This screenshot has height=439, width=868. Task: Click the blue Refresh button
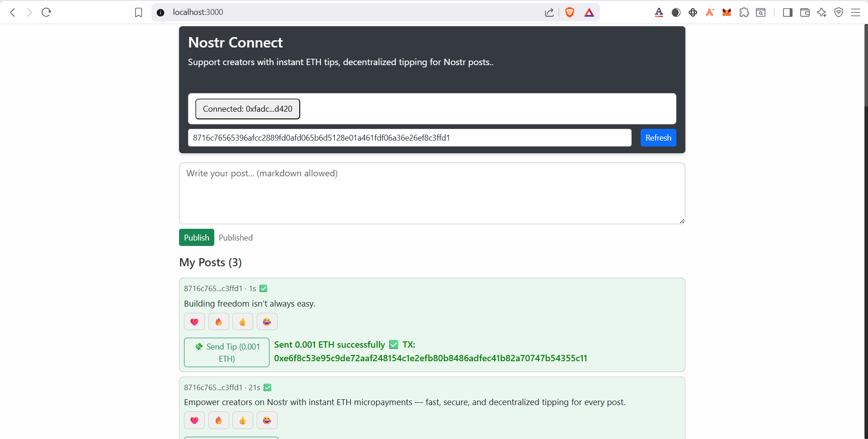[658, 137]
